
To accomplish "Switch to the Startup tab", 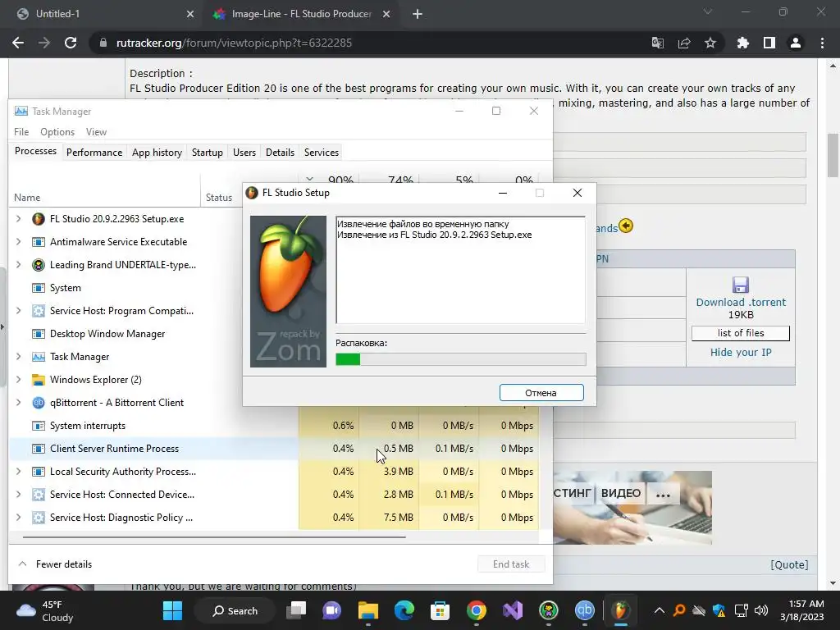I will [208, 152].
